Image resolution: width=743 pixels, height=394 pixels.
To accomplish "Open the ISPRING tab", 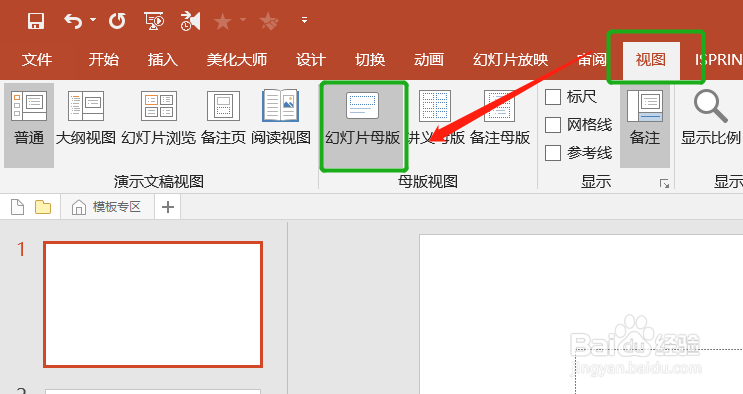I will (718, 60).
